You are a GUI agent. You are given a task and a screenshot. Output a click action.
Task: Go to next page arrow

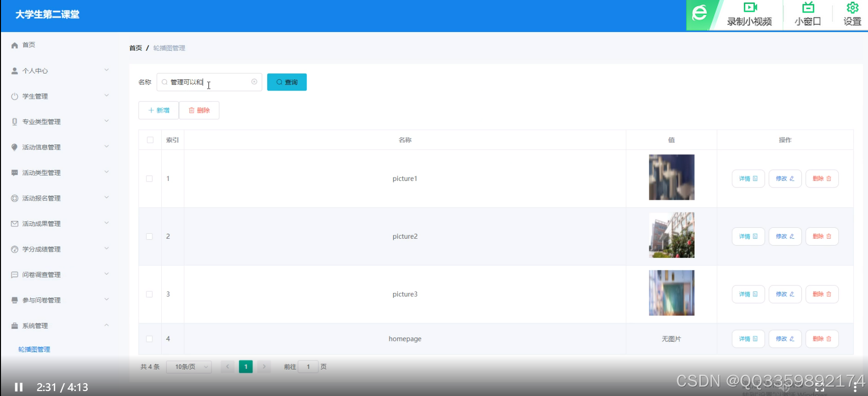click(264, 367)
